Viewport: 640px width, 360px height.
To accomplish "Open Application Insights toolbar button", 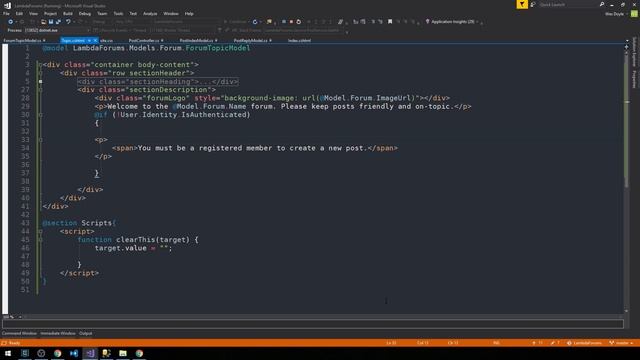I will click(452, 22).
